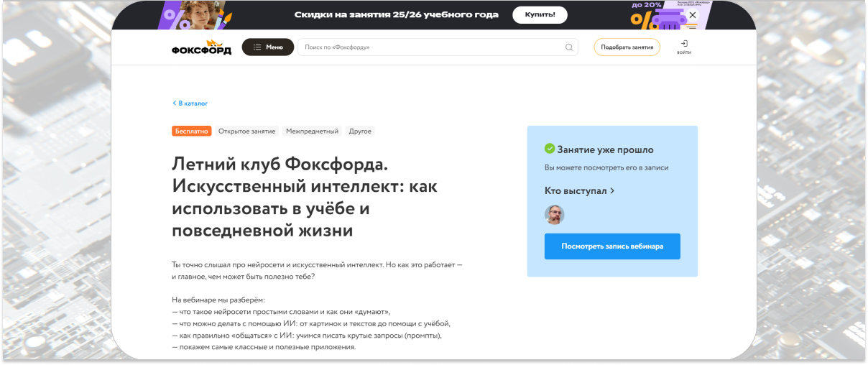Click the «На вебинаре мы разберём:» line
The height and width of the screenshot is (365, 868).
(218, 300)
